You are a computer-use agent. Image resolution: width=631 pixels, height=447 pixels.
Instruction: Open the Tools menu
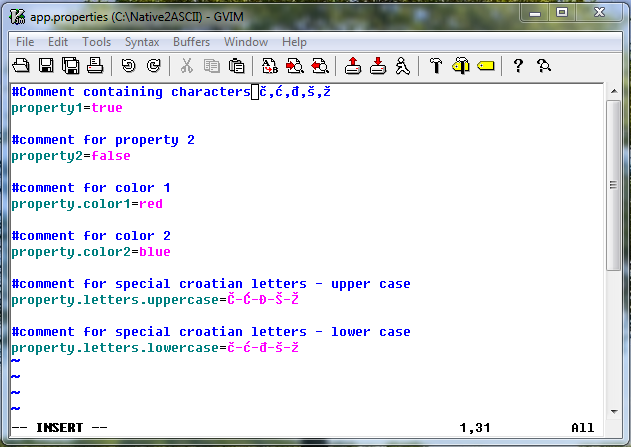coord(97,42)
